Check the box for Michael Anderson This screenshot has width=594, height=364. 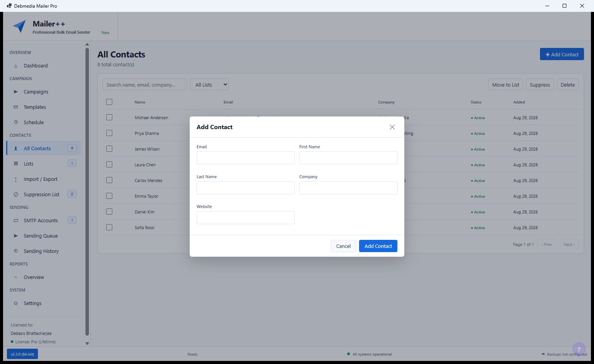109,117
